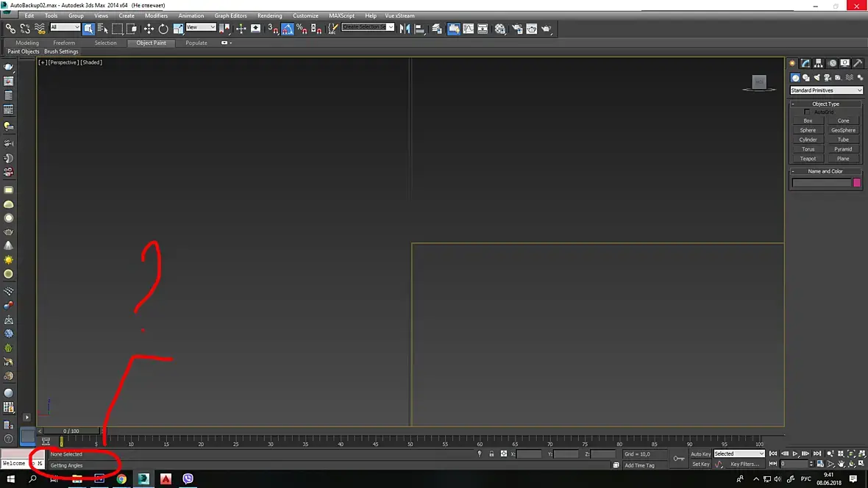Activate the Select and Rotate tool
This screenshot has height=488, width=868.
(x=163, y=28)
